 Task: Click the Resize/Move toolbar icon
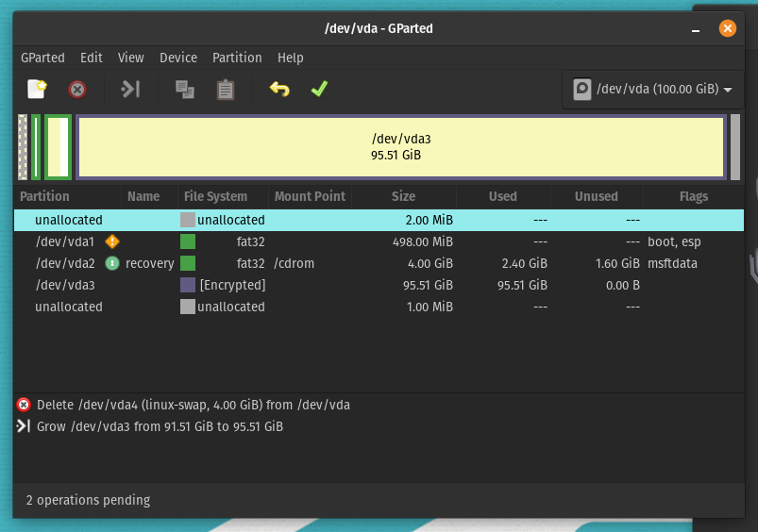(x=130, y=90)
